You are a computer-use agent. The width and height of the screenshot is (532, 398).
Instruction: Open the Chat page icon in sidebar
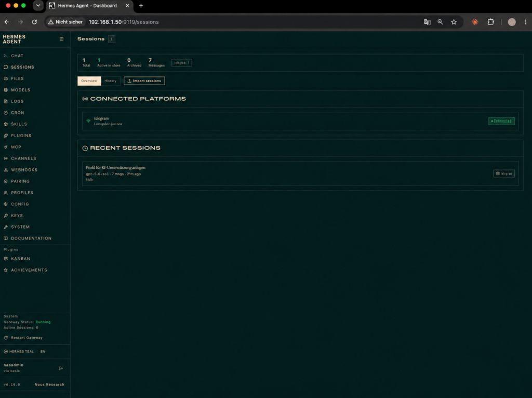pyautogui.click(x=6, y=56)
